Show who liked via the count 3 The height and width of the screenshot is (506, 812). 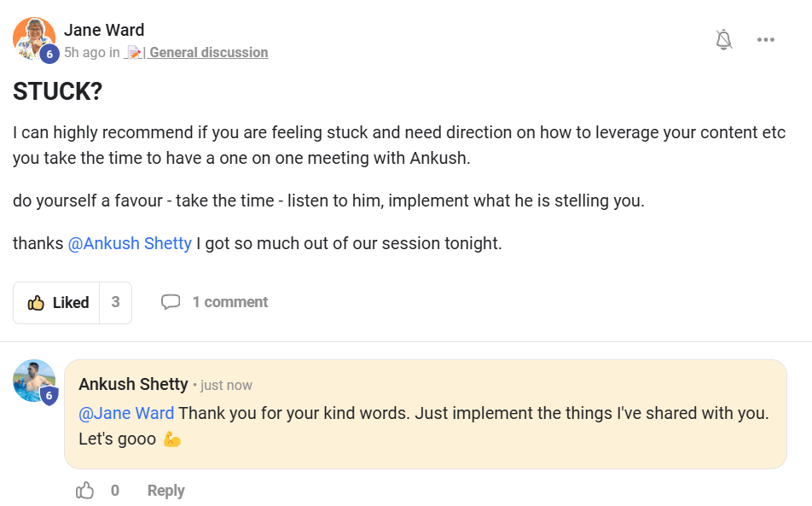click(x=115, y=303)
